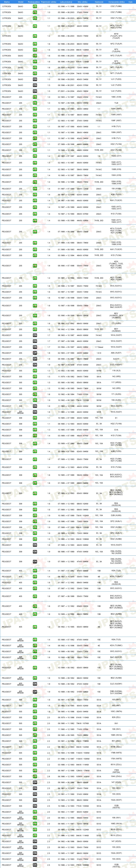Click petrol icon in 105C (XM7A) row

point(35,712)
